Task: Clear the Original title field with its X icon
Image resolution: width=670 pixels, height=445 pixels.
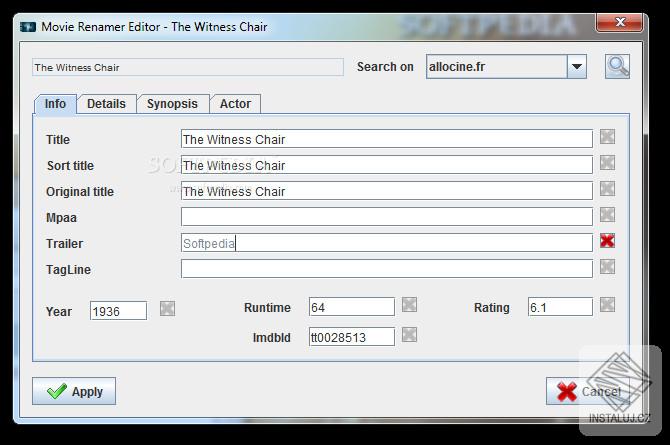Action: [607, 189]
